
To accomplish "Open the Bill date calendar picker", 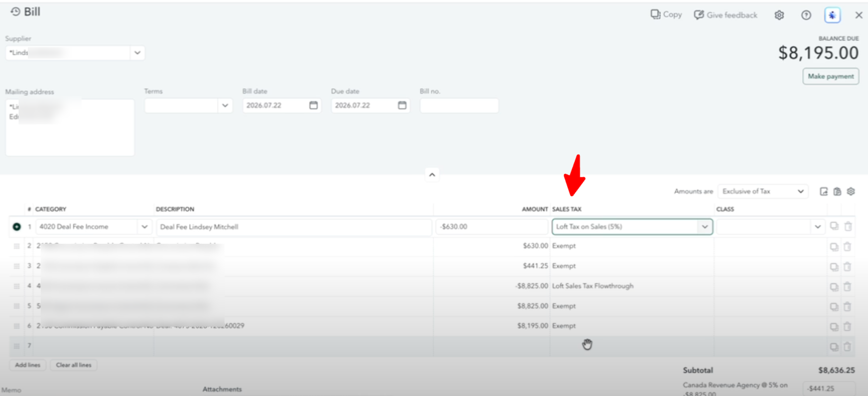I will 314,105.
